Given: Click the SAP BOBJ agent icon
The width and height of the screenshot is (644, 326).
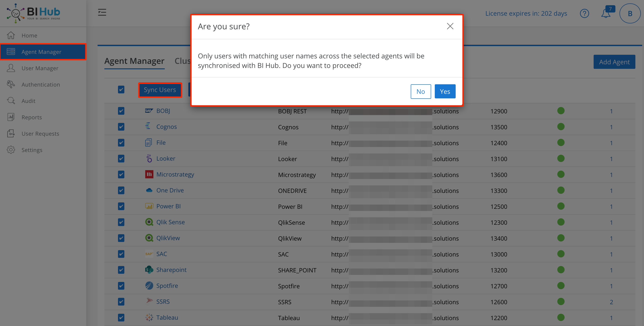Looking at the screenshot, I should [x=149, y=111].
